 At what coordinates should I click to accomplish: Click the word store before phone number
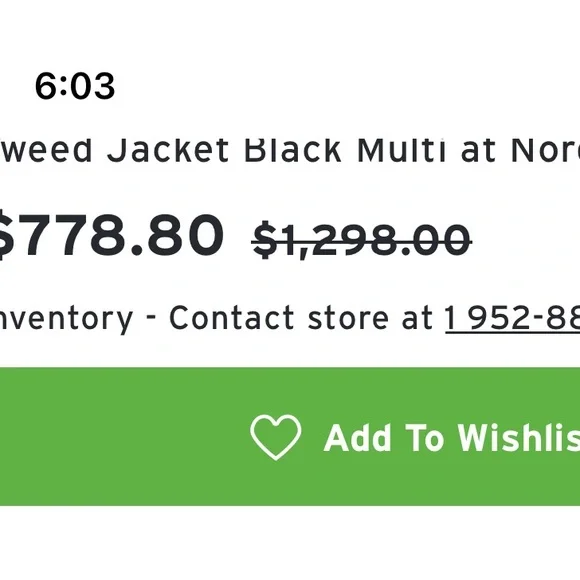(348, 318)
